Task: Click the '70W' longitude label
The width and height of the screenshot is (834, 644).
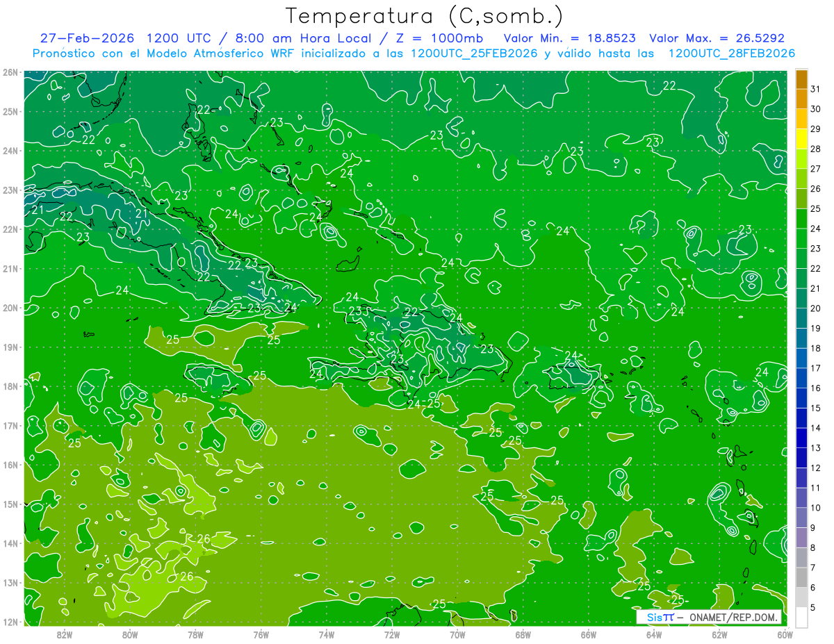Action: (x=457, y=634)
